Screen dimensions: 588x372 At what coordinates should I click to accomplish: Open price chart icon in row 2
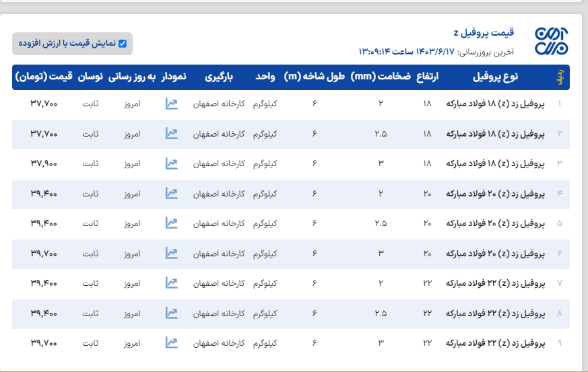point(171,133)
